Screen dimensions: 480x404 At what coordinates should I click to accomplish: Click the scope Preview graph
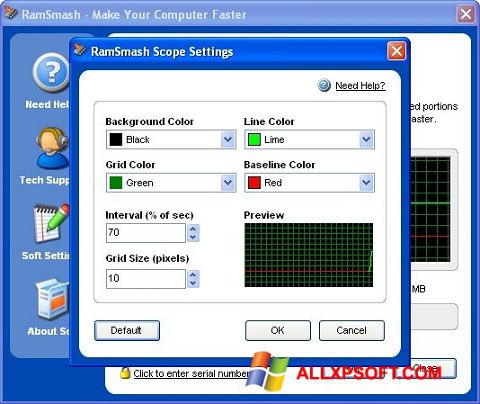[x=309, y=255]
